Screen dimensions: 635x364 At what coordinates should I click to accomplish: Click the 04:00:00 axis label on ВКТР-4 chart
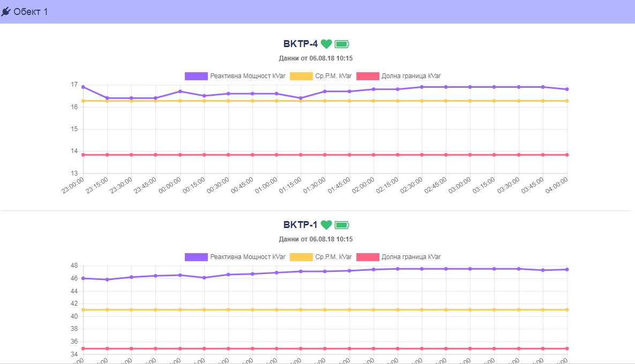[556, 186]
